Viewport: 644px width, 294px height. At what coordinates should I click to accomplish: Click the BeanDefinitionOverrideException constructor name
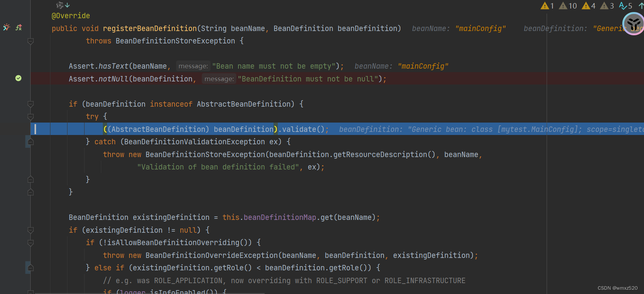pyautogui.click(x=212, y=255)
